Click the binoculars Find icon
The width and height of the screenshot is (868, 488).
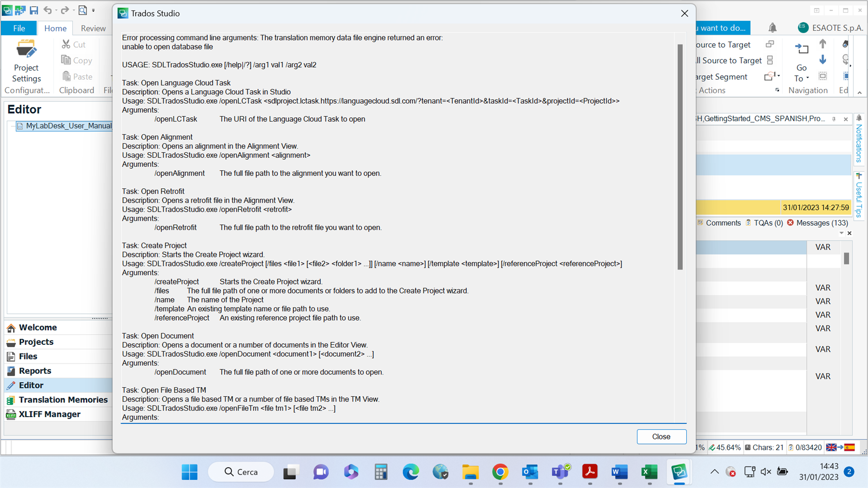[845, 44]
